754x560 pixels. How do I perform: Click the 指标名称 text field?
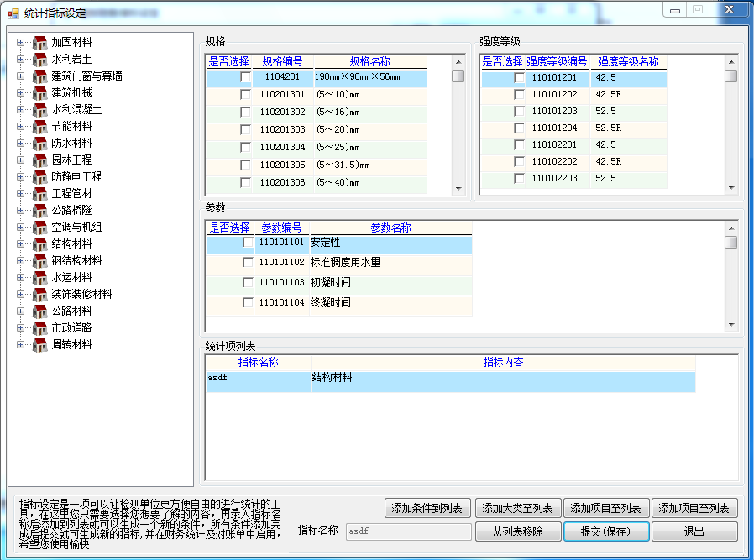pos(408,531)
